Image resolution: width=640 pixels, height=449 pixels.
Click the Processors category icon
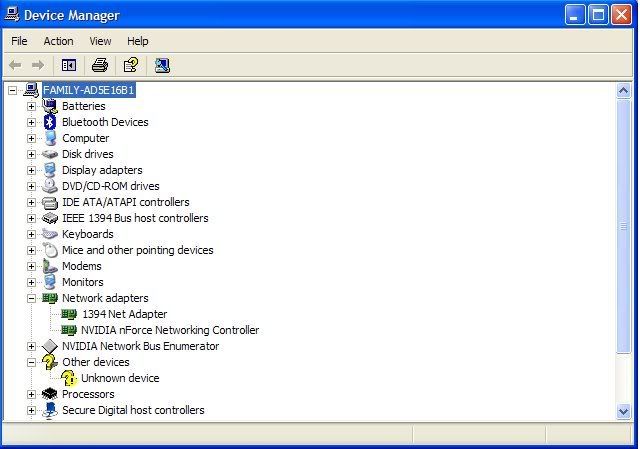[50, 394]
